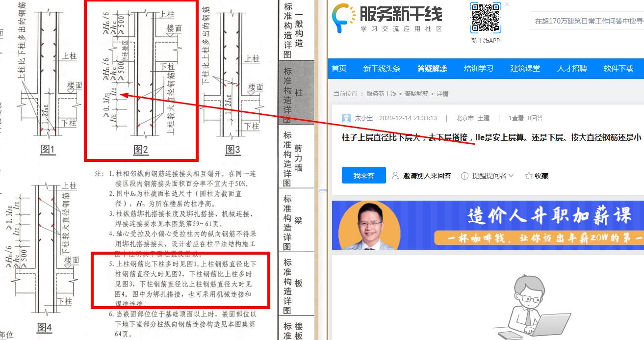
Task: Click the 0回答 answer count
Action: pos(535,118)
